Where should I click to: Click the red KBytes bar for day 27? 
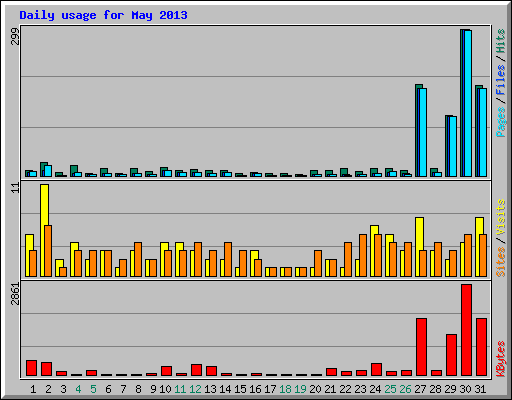(421, 347)
